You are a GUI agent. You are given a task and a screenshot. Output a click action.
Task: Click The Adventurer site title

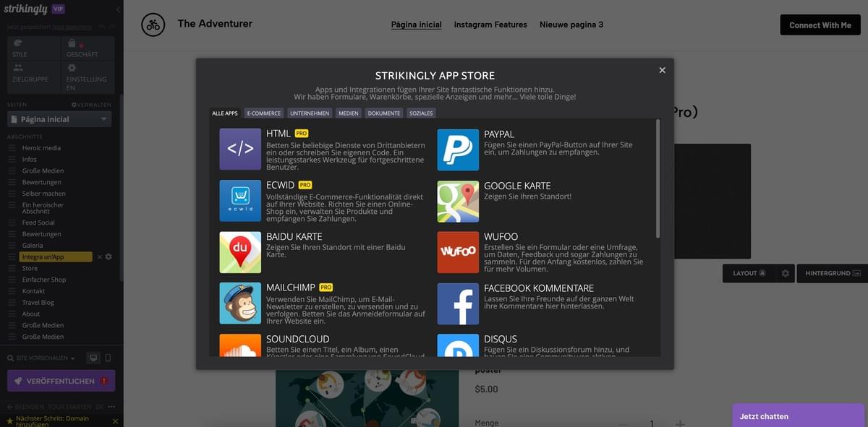pos(215,24)
